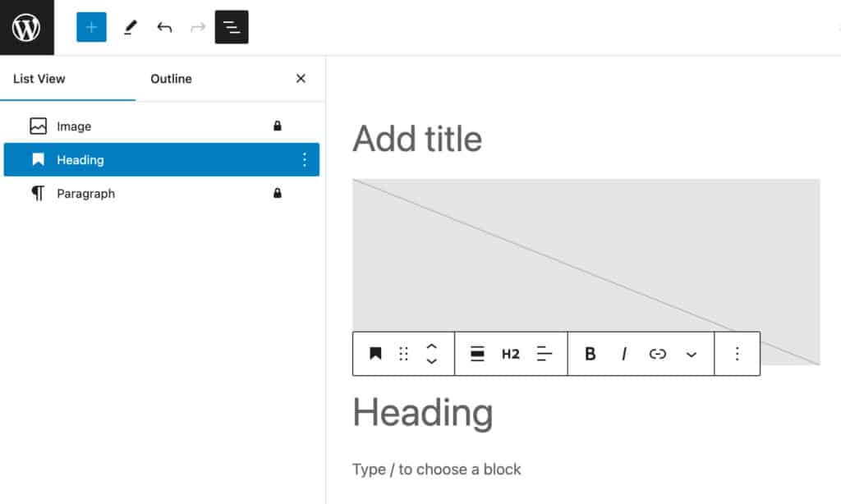Click the lock icon on the Paragraph block
The height and width of the screenshot is (504, 841).
tap(277, 193)
